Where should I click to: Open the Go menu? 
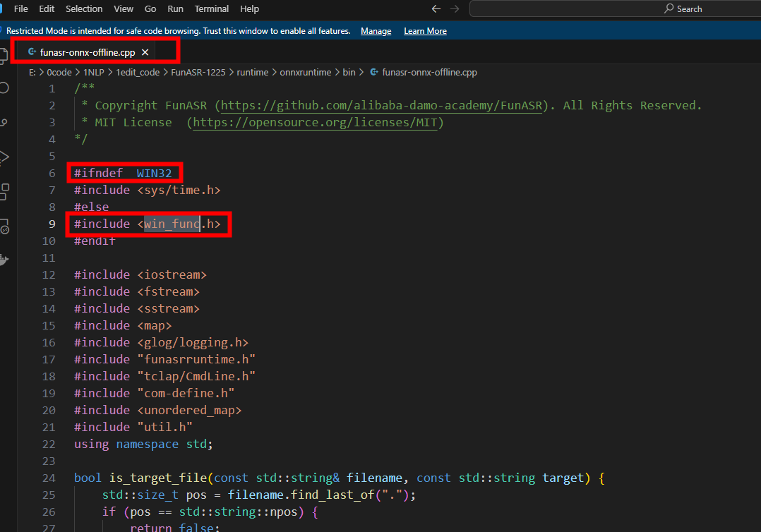(150, 8)
